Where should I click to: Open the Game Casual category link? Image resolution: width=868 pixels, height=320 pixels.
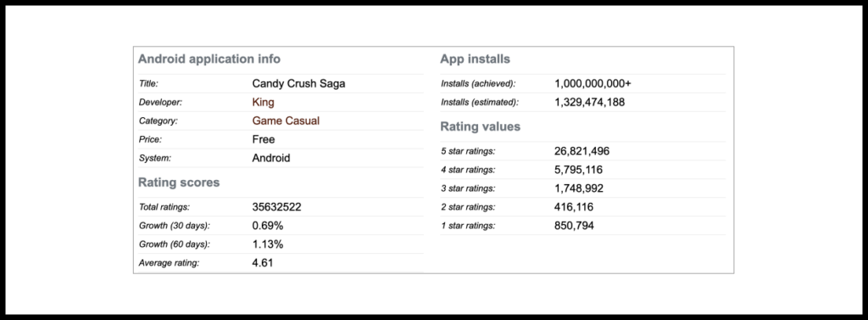286,121
